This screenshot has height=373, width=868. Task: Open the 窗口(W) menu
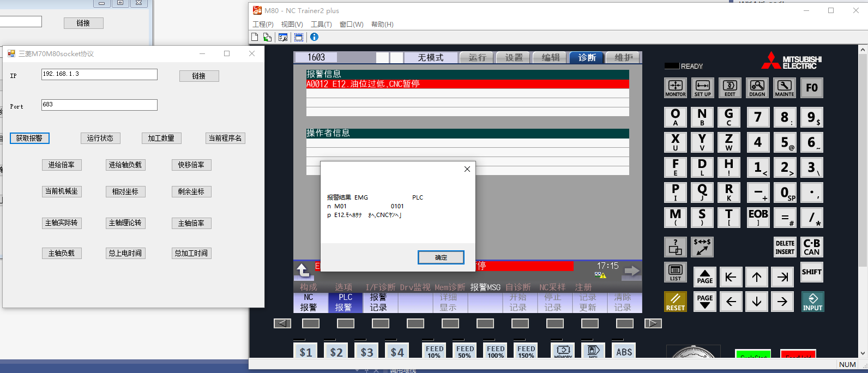[351, 24]
